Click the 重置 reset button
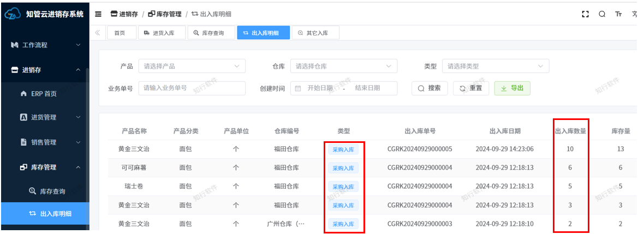Image resolution: width=644 pixels, height=234 pixels. coord(471,88)
